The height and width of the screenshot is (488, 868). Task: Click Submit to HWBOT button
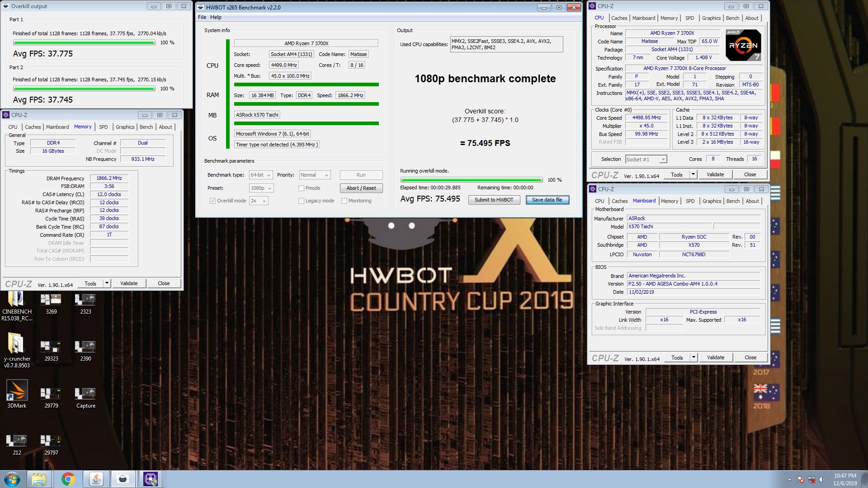tap(494, 200)
